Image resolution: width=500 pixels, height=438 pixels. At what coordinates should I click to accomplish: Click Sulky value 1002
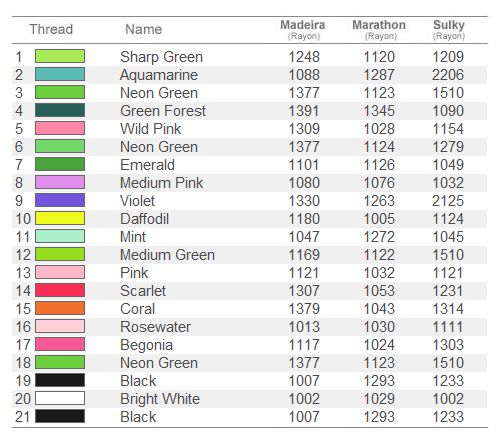click(x=448, y=399)
